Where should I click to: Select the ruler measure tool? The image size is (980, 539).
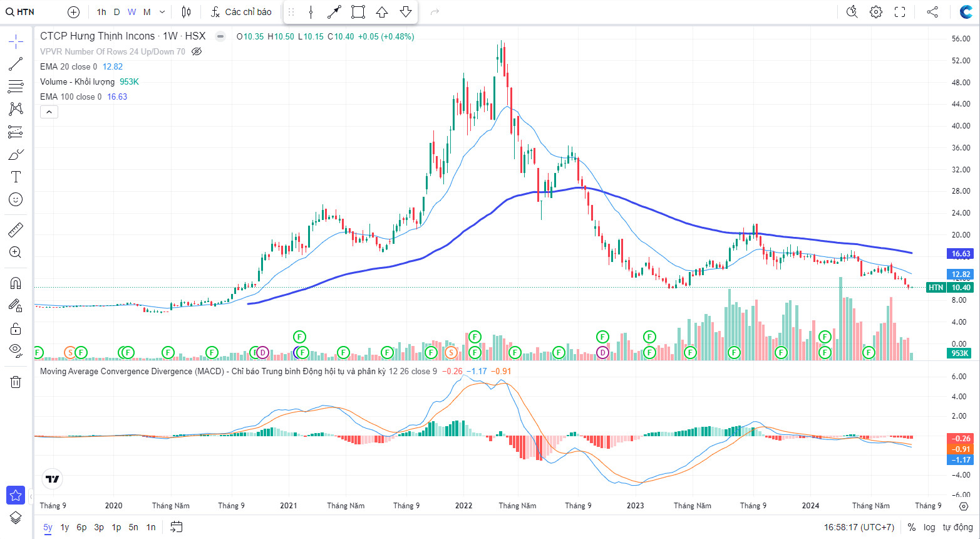tap(16, 230)
